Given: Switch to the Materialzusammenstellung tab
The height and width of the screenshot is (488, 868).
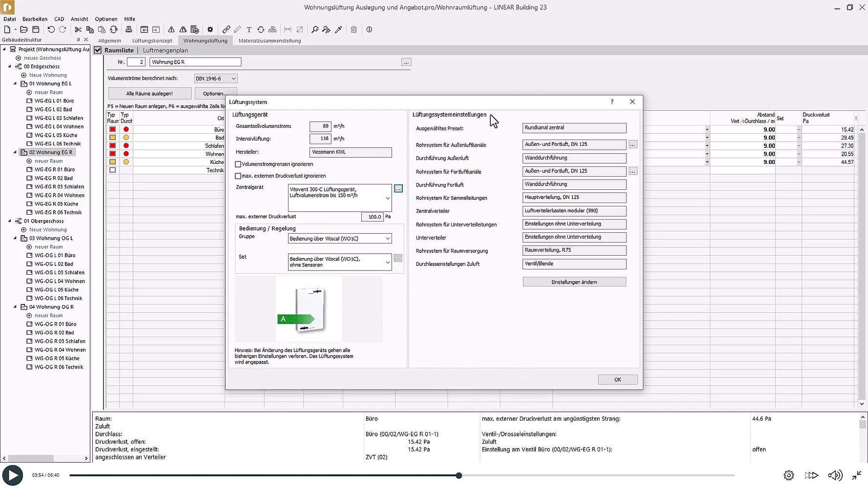Looking at the screenshot, I should pos(269,41).
